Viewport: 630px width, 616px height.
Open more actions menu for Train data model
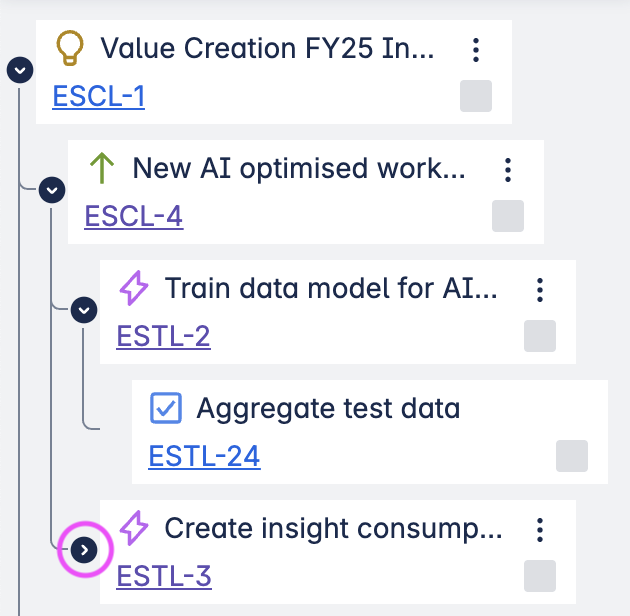tap(540, 289)
